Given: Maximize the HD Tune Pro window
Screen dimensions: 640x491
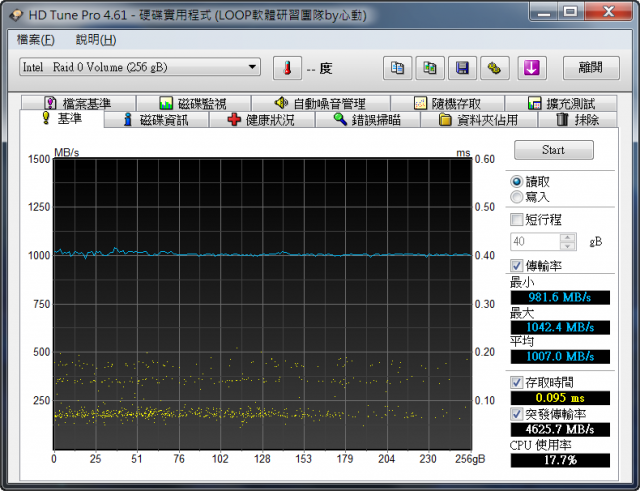Looking at the screenshot, I should 571,11.
